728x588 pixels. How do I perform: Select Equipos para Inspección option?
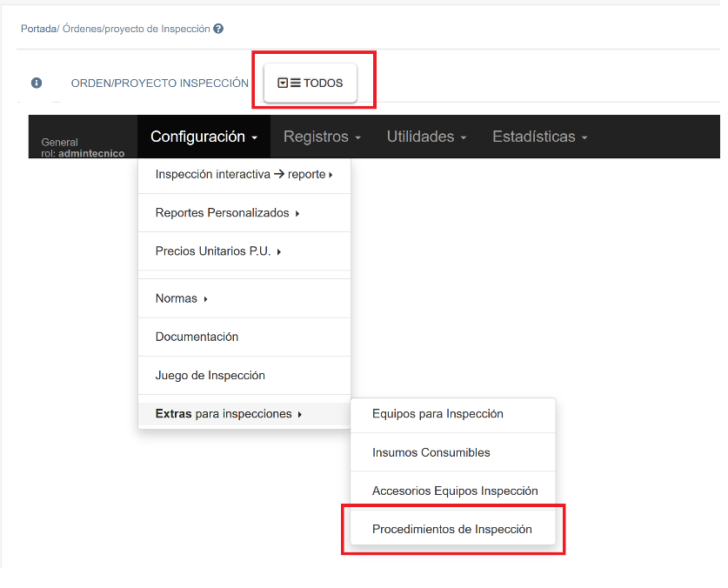[437, 414]
